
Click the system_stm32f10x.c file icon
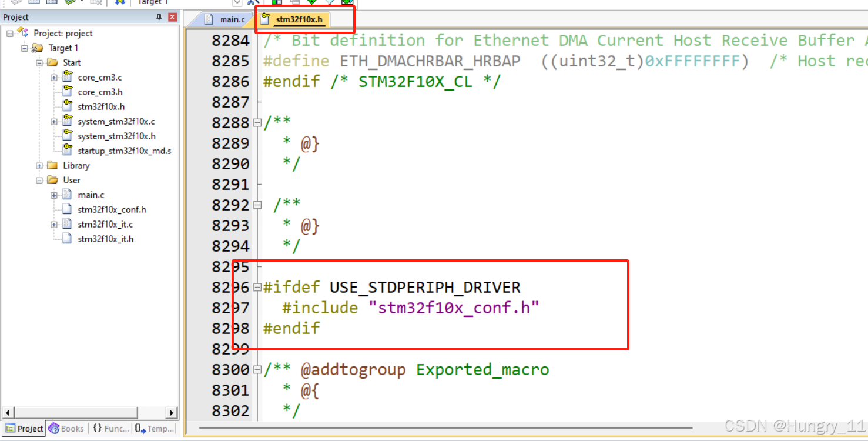click(67, 121)
